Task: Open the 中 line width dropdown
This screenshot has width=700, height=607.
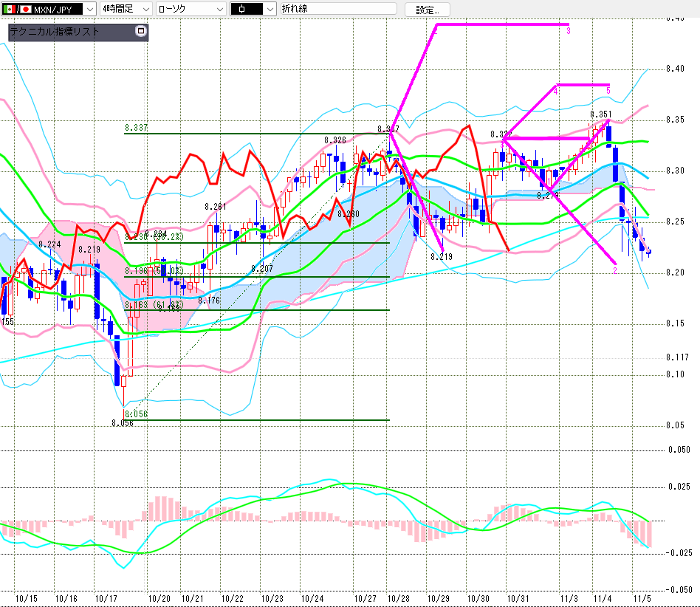Action: pyautogui.click(x=270, y=9)
